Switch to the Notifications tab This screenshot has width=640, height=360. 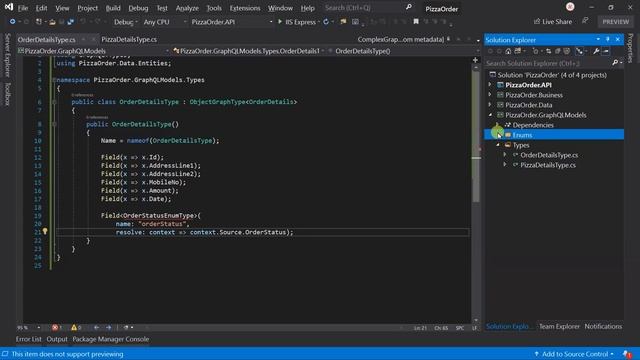[603, 327]
